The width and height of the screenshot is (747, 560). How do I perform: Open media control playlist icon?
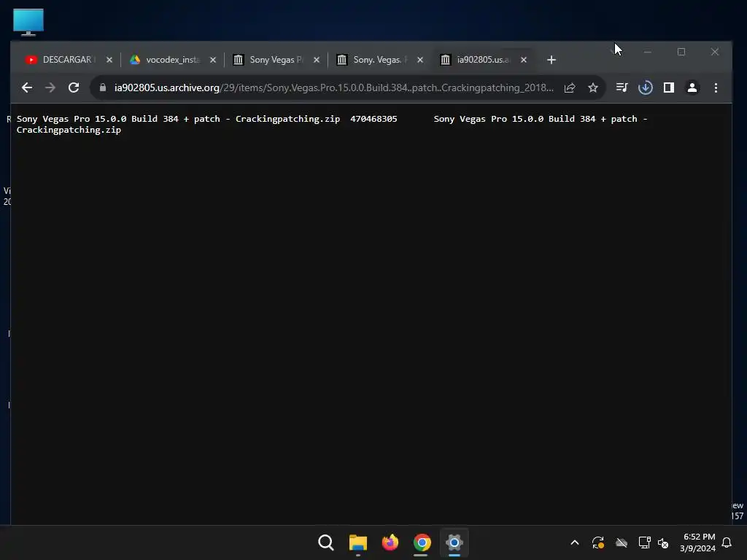click(622, 87)
